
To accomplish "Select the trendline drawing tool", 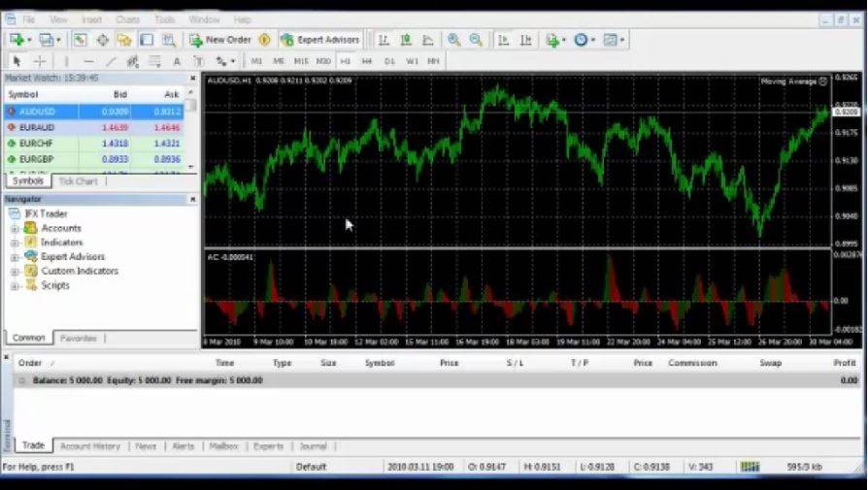I will click(111, 61).
